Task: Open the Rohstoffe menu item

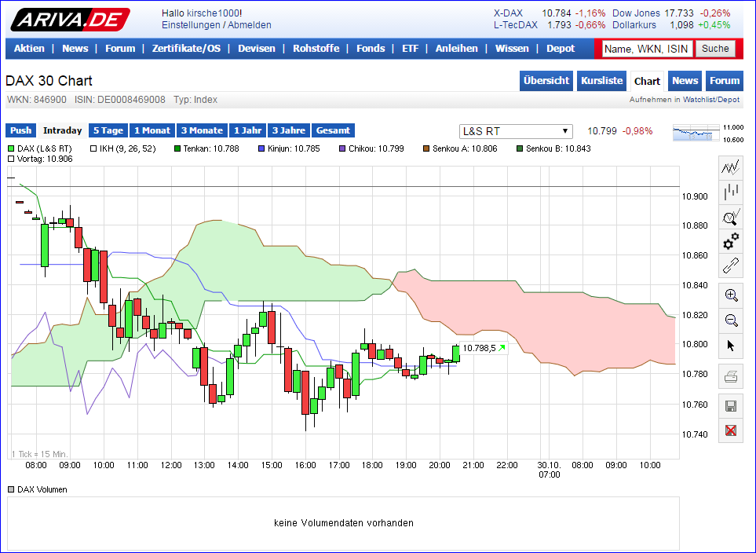Action: tap(316, 48)
